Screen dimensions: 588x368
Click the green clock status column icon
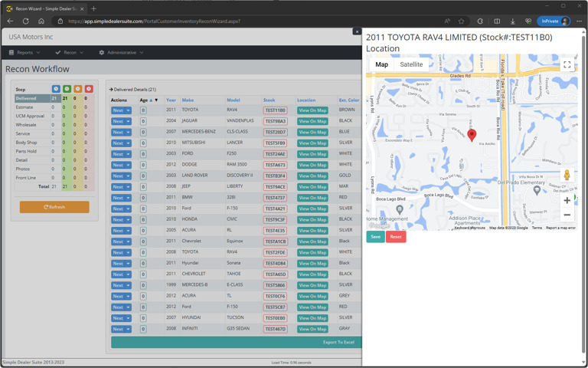pyautogui.click(x=67, y=89)
